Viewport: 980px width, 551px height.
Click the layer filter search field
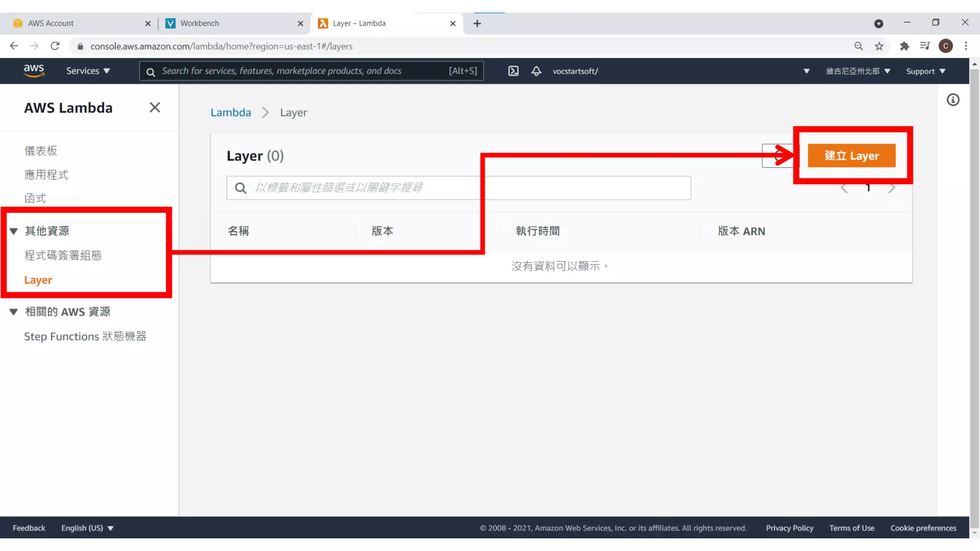[x=458, y=188]
